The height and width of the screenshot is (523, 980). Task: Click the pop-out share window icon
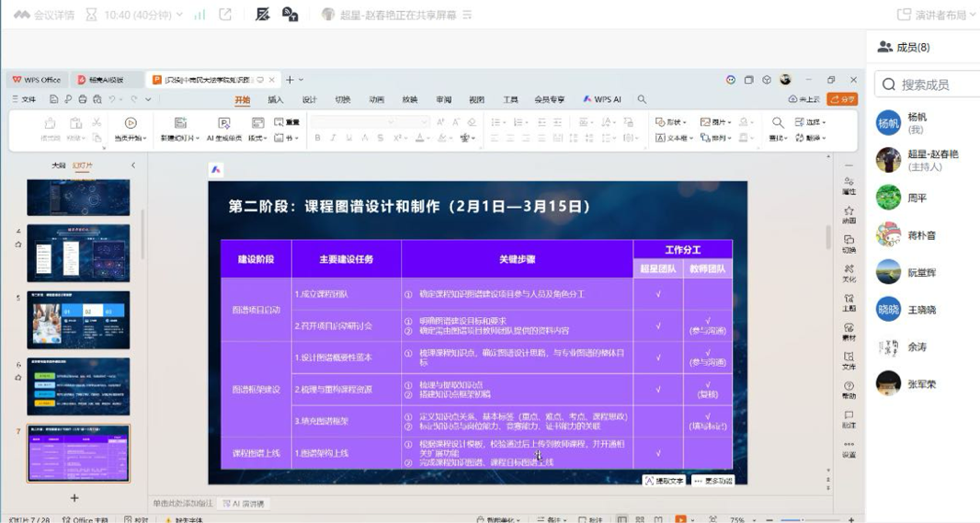point(225,15)
